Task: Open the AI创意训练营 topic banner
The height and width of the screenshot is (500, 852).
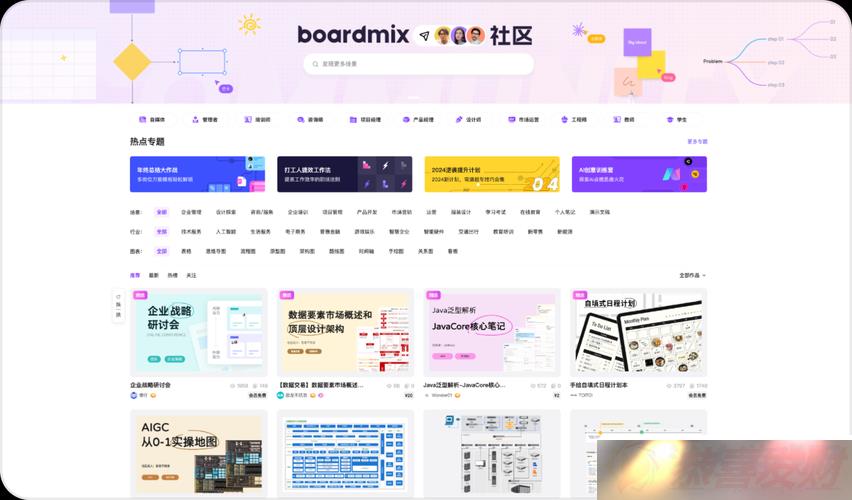Action: (639, 174)
